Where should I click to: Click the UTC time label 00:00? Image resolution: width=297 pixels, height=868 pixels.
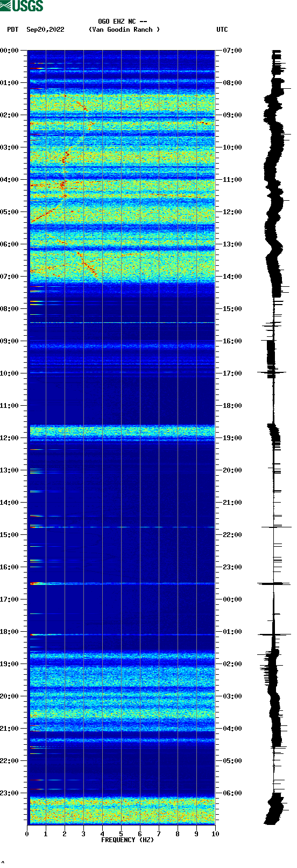(232, 599)
